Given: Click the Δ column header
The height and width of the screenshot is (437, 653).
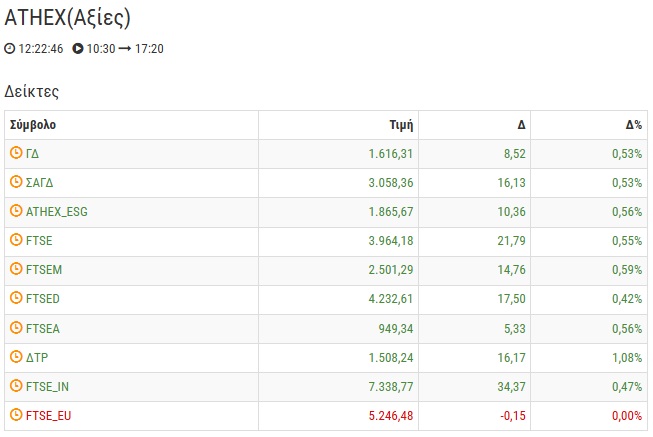Looking at the screenshot, I should pos(521,125).
